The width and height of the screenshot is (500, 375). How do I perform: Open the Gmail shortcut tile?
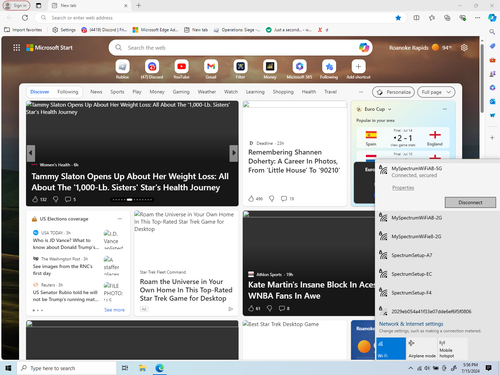[x=211, y=67]
